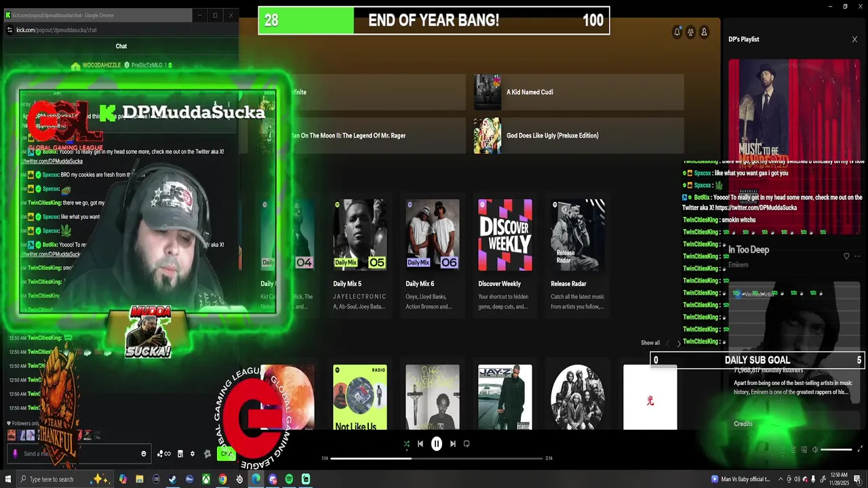Close the DP's Playlist now-playing panel
Screen dimensions: 868x488
coord(854,39)
